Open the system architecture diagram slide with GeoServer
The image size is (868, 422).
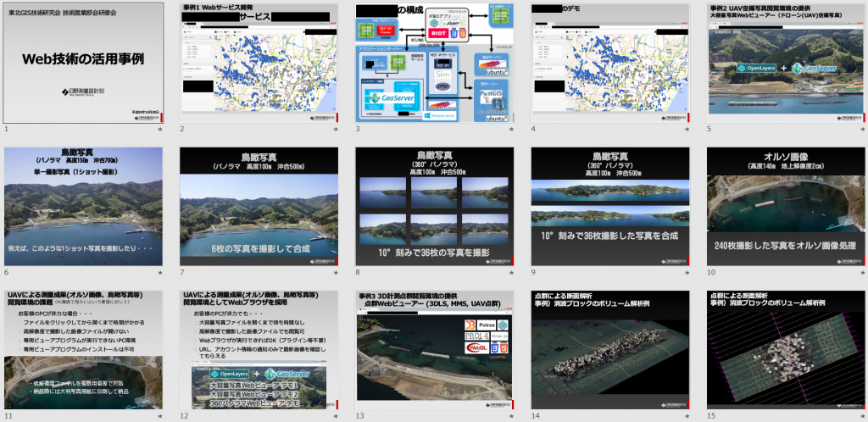[x=434, y=63]
